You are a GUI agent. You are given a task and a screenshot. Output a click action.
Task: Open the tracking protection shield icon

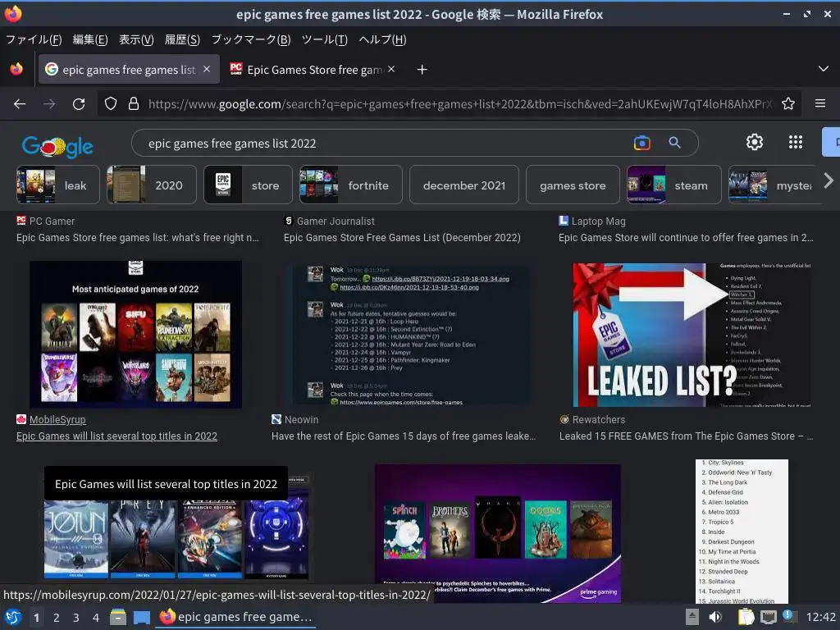point(111,103)
